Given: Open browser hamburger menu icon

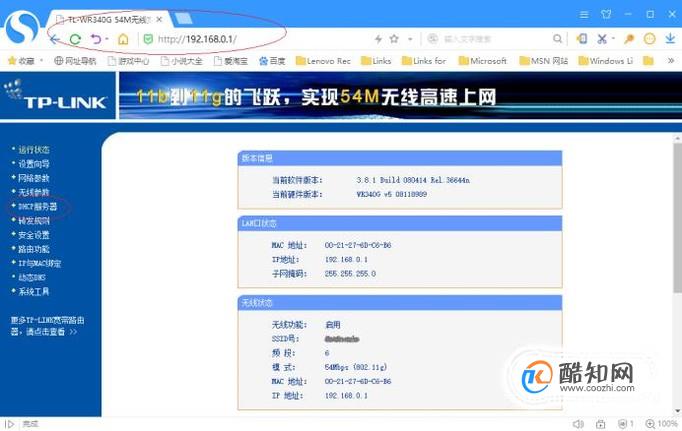Looking at the screenshot, I should (x=584, y=15).
